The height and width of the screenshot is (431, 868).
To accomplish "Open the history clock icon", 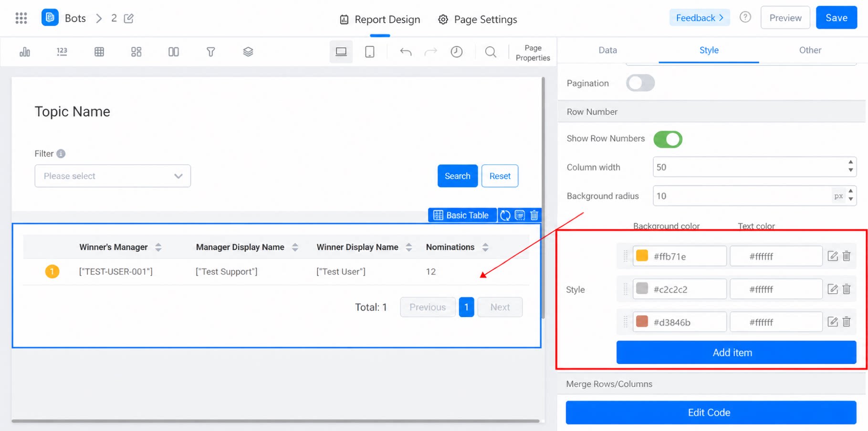I will click(457, 51).
